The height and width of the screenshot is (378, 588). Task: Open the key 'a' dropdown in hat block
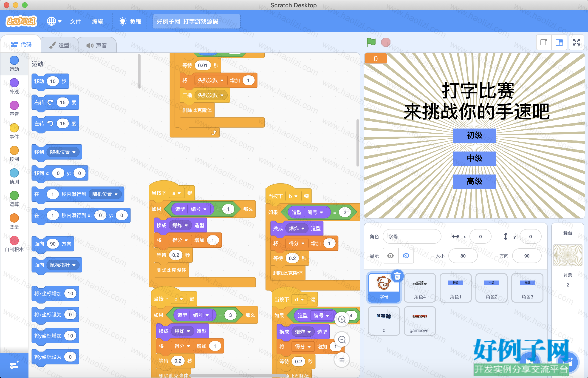176,193
